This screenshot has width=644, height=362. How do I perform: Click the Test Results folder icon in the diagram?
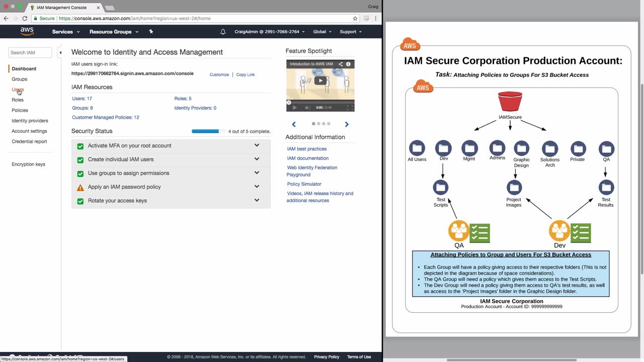pos(606,187)
